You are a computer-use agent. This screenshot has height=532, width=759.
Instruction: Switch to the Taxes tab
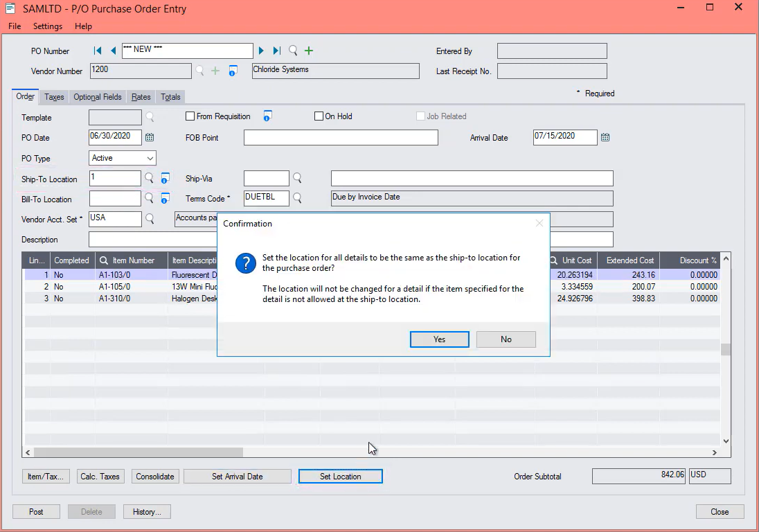pyautogui.click(x=53, y=97)
